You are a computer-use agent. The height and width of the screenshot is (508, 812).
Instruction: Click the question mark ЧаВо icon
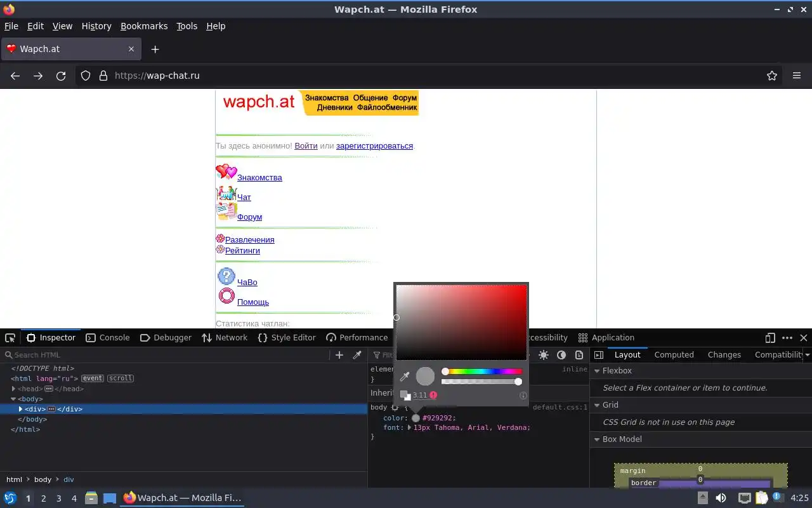pyautogui.click(x=226, y=276)
